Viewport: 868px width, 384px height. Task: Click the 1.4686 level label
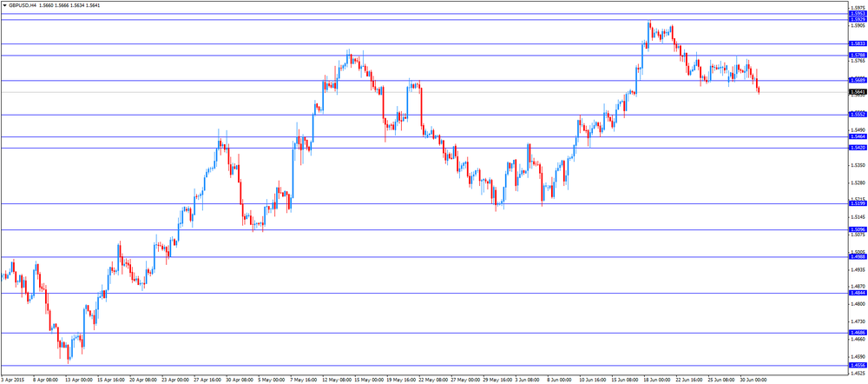coord(858,333)
